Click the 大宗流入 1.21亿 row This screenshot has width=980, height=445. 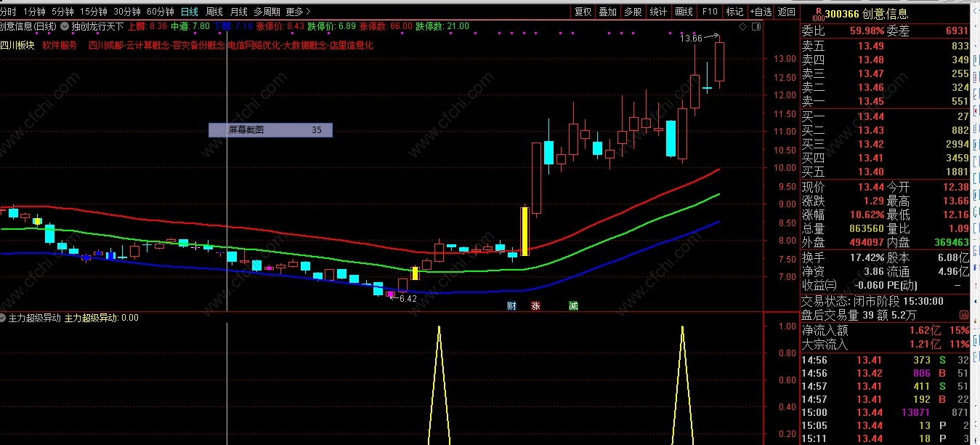click(885, 344)
